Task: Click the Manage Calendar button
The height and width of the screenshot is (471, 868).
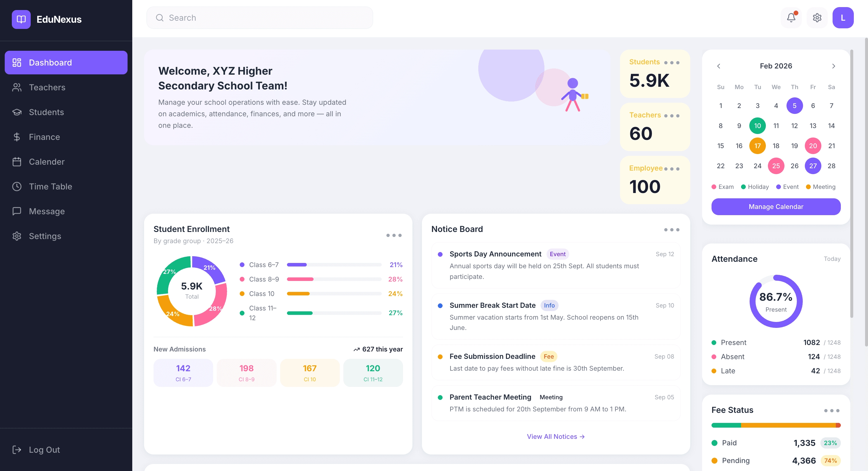Action: [x=776, y=207]
